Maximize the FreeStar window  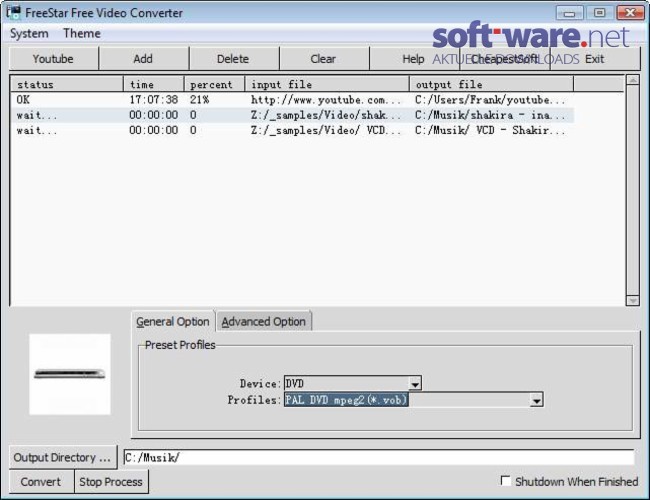[600, 13]
